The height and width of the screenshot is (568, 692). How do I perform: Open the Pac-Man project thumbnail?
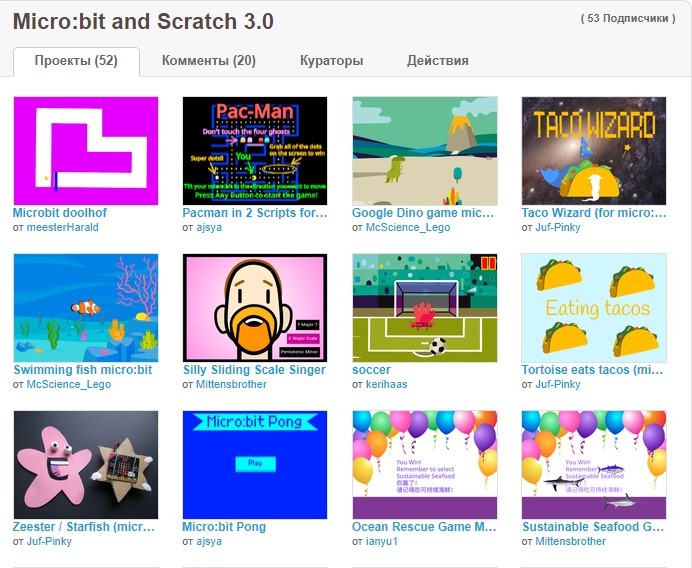point(255,151)
